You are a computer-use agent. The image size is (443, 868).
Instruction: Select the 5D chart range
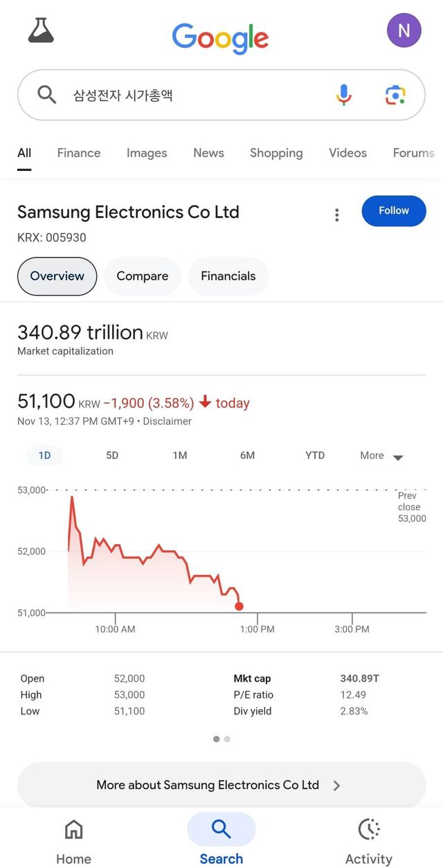112,455
